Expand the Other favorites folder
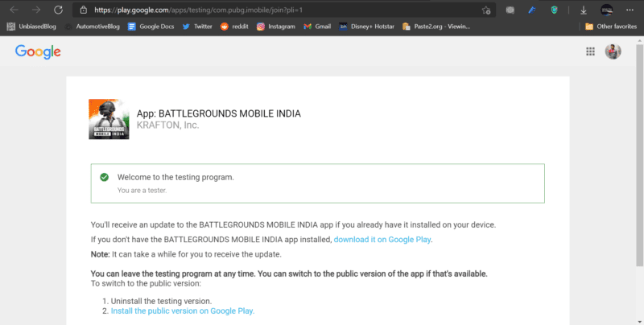 coord(611,27)
